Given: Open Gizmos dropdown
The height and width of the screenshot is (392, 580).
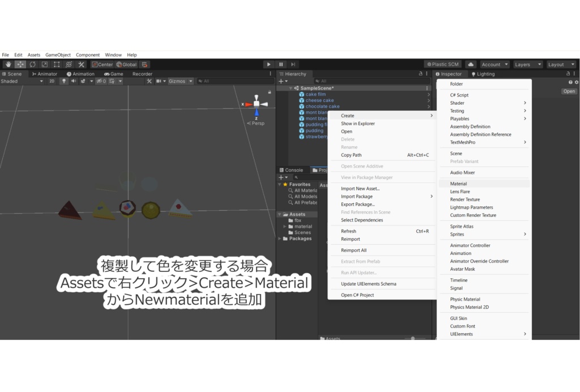Looking at the screenshot, I should [x=181, y=81].
